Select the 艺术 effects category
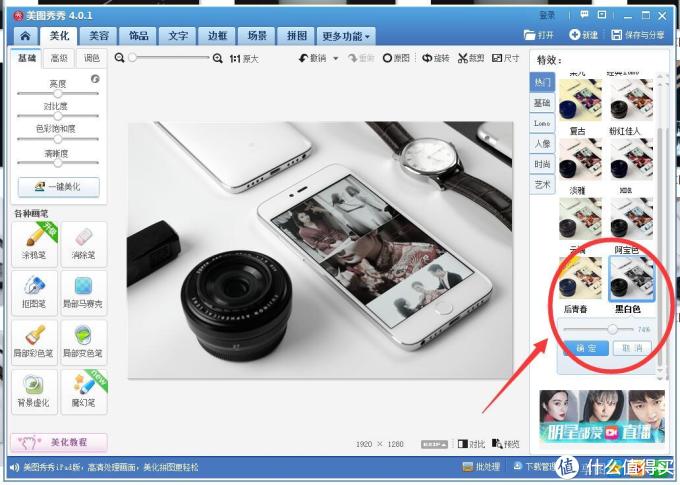 click(x=542, y=185)
